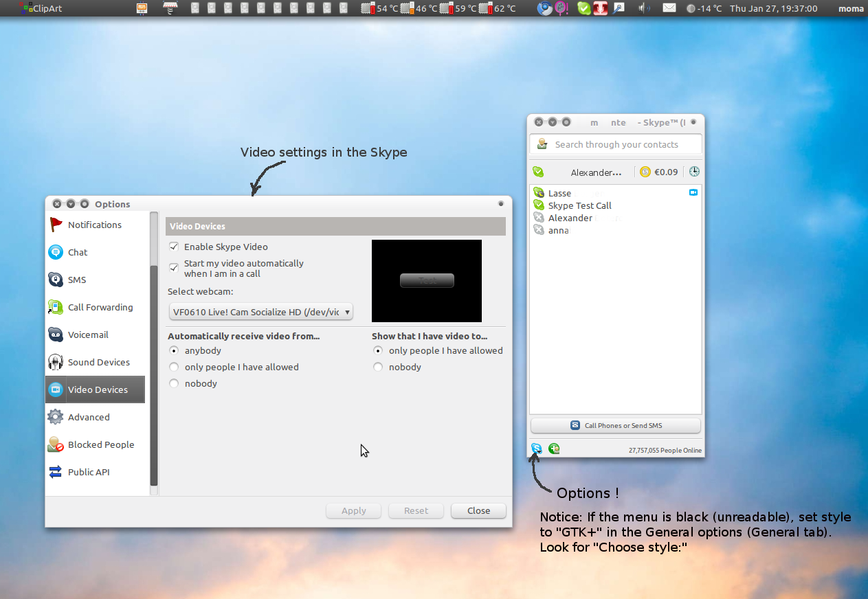Toggle the Enable Skype Video checkbox
This screenshot has width=868, height=599.
[174, 247]
